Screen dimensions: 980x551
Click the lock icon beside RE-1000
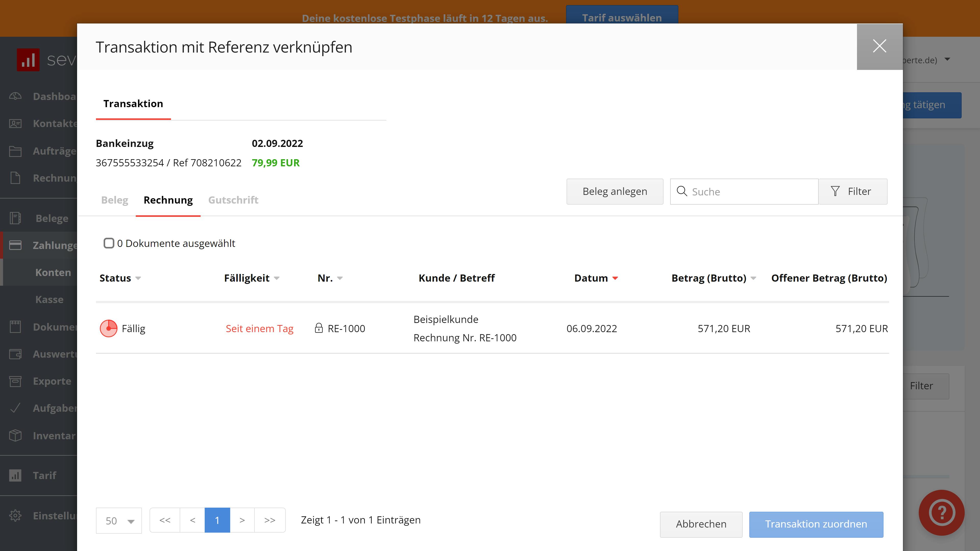pyautogui.click(x=319, y=328)
